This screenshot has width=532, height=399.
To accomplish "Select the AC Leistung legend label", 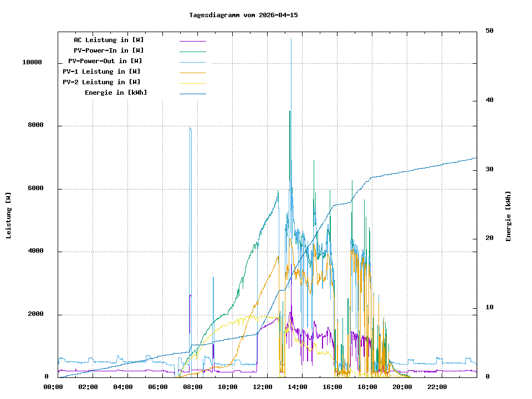I will tap(109, 40).
